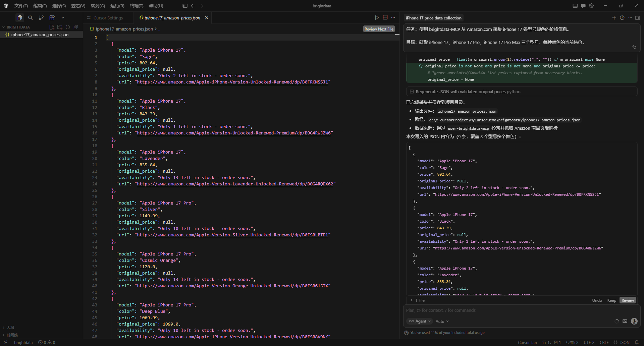This screenshot has height=346, width=644.
Task: Split the editor with the layout icon
Action: click(x=385, y=17)
